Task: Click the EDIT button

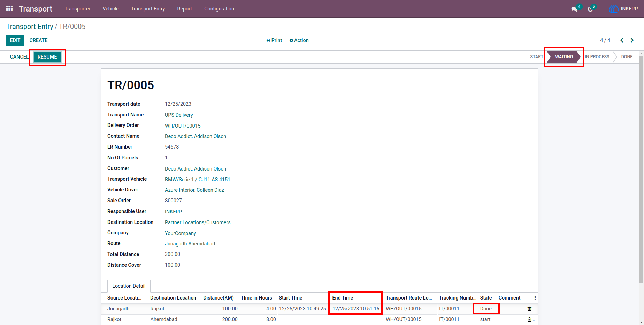Action: coord(15,40)
